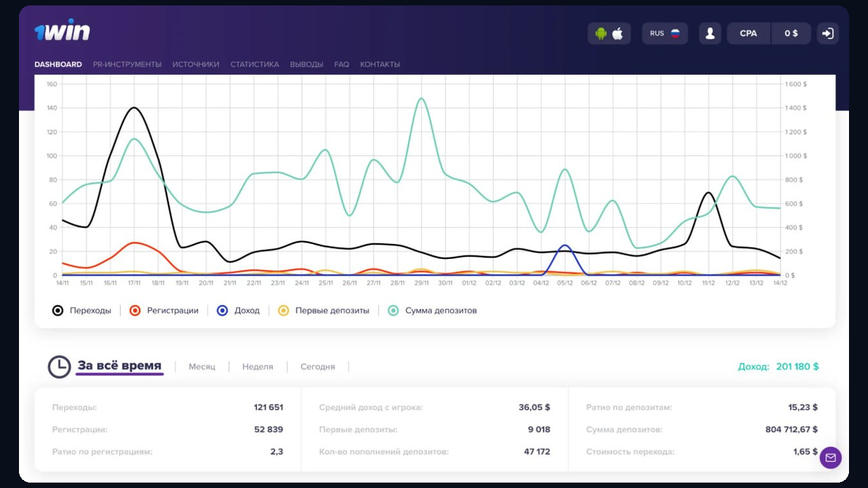Click the Переходы value 121 651

[269, 407]
